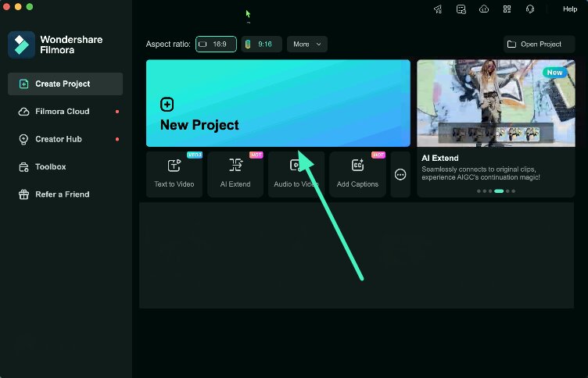
Task: Select Refer a Friend option
Action: coord(65,194)
